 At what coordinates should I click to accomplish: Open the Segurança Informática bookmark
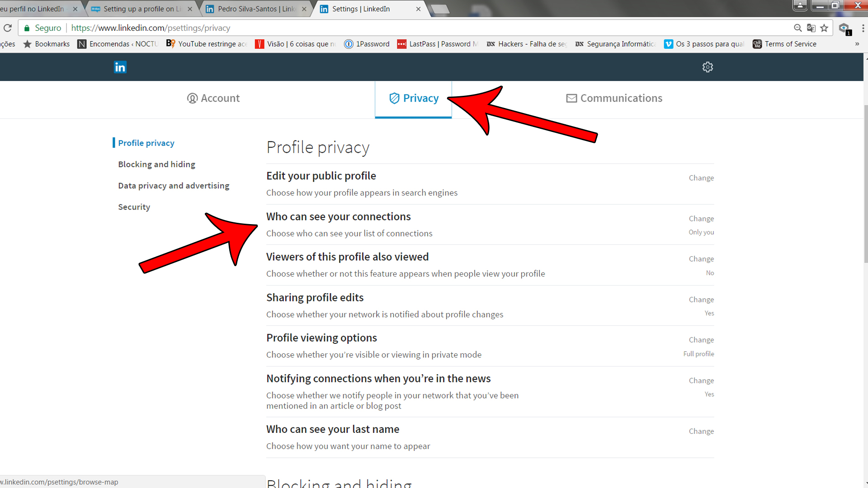pos(615,44)
